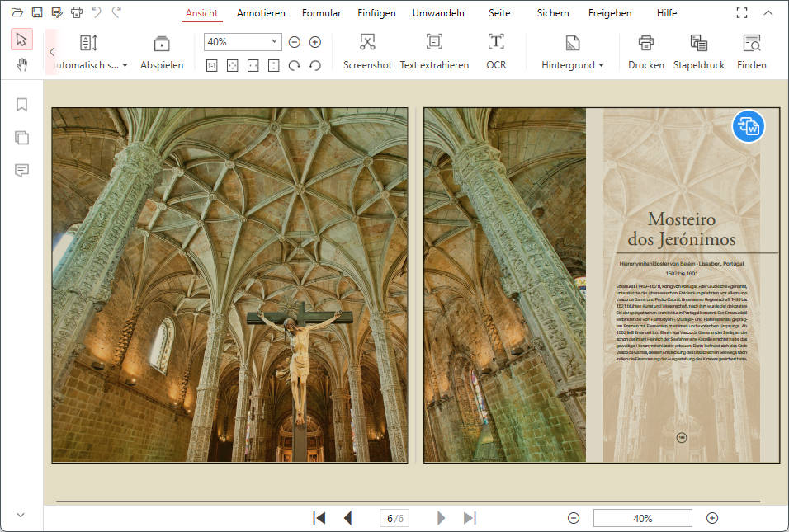Open the 40% zoom combo box in ribbon
Viewport: 789px width, 532px height.
point(243,42)
